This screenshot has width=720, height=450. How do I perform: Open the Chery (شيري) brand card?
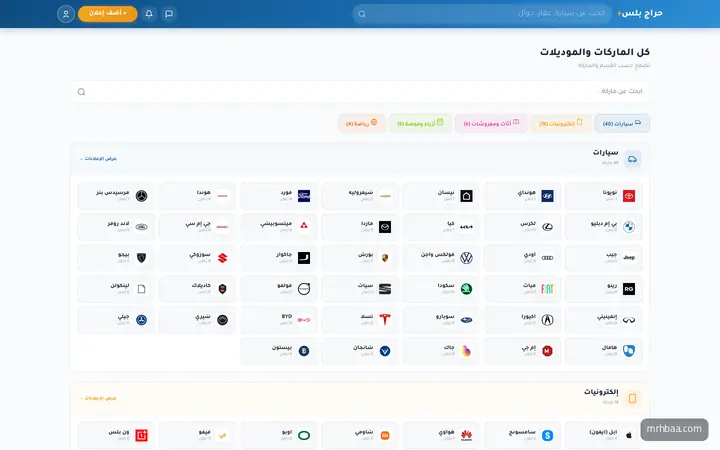pos(197,320)
